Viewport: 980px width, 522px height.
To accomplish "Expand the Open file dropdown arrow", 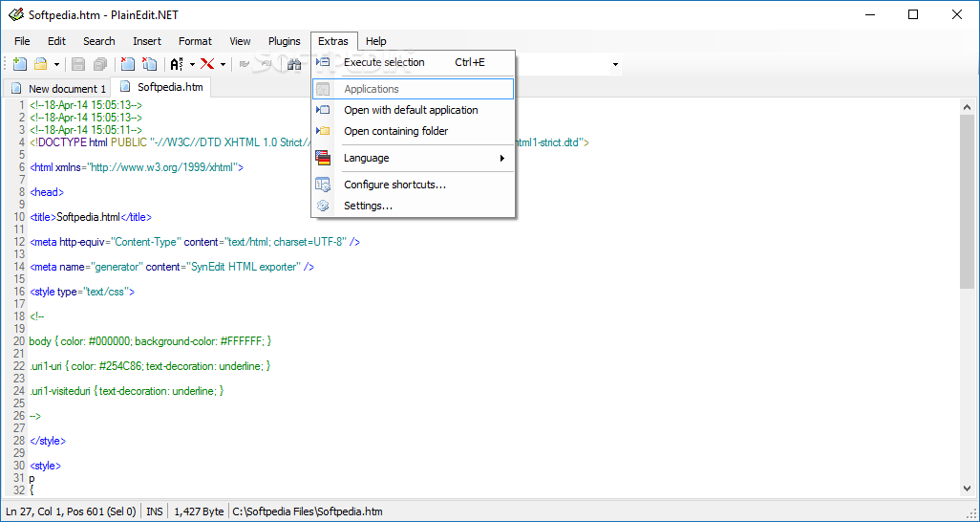I will pos(56,64).
